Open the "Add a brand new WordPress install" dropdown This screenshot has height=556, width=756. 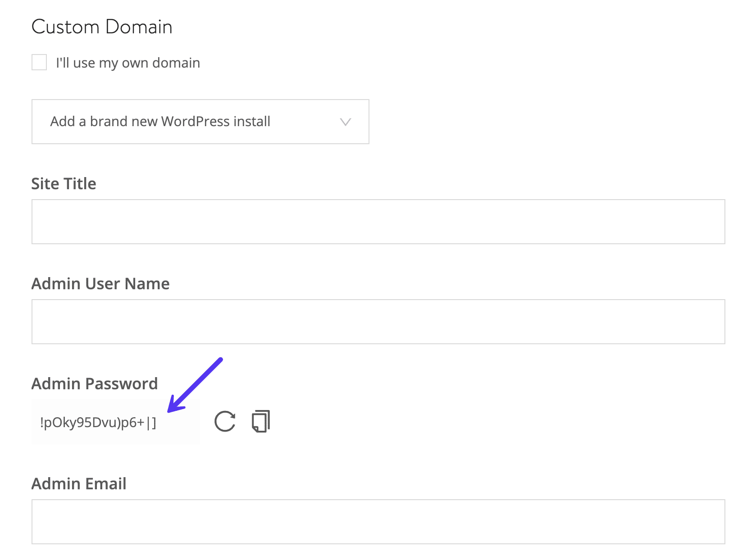click(200, 122)
